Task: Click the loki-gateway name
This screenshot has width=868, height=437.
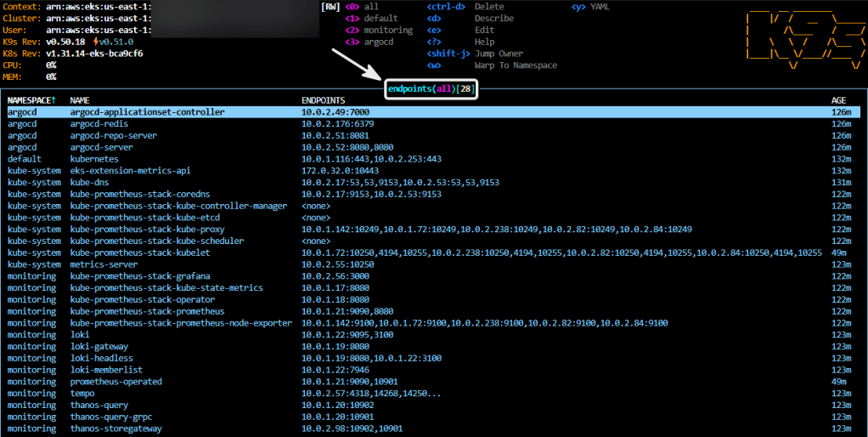Action: (99, 347)
